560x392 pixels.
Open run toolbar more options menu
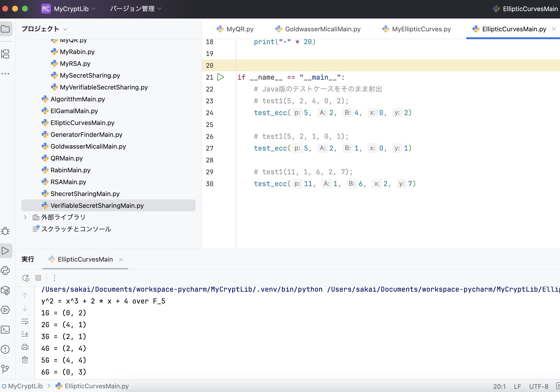coord(54,278)
